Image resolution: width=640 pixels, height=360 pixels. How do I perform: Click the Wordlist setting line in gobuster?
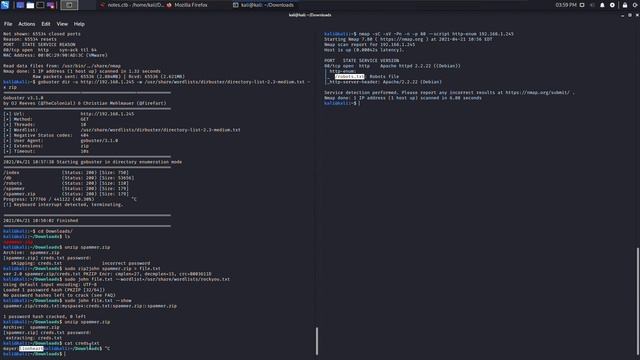tap(122, 130)
